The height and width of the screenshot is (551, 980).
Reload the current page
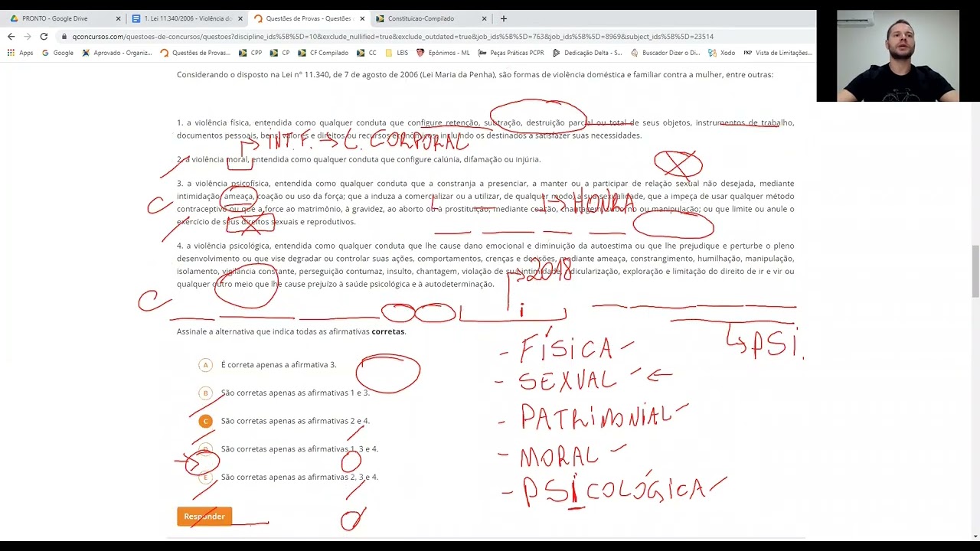click(x=44, y=36)
